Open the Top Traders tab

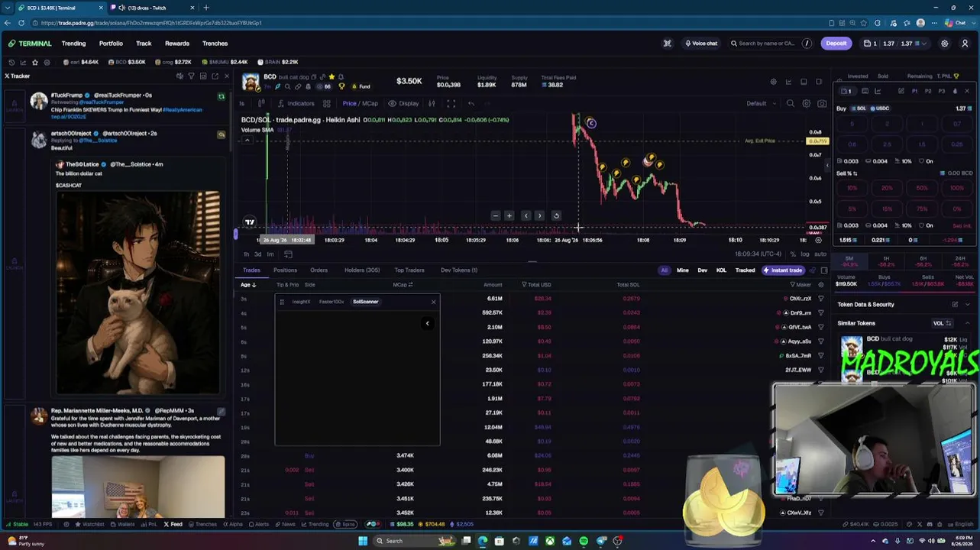(409, 270)
